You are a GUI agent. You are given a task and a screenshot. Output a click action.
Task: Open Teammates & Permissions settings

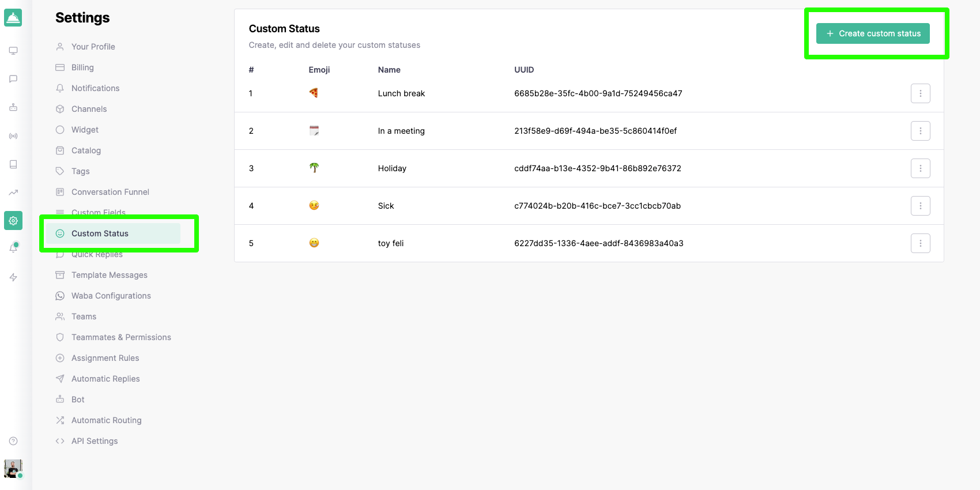pyautogui.click(x=121, y=337)
